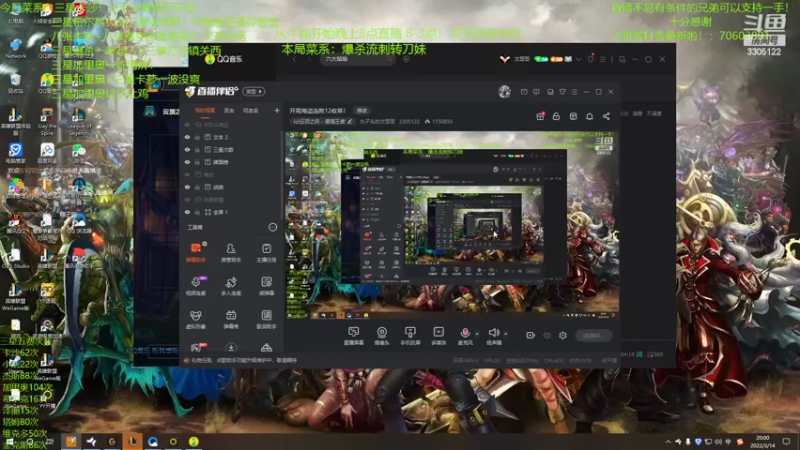This screenshot has height=450, width=800.
Task: Open the 弹幕秀 tool
Action: click(x=231, y=319)
